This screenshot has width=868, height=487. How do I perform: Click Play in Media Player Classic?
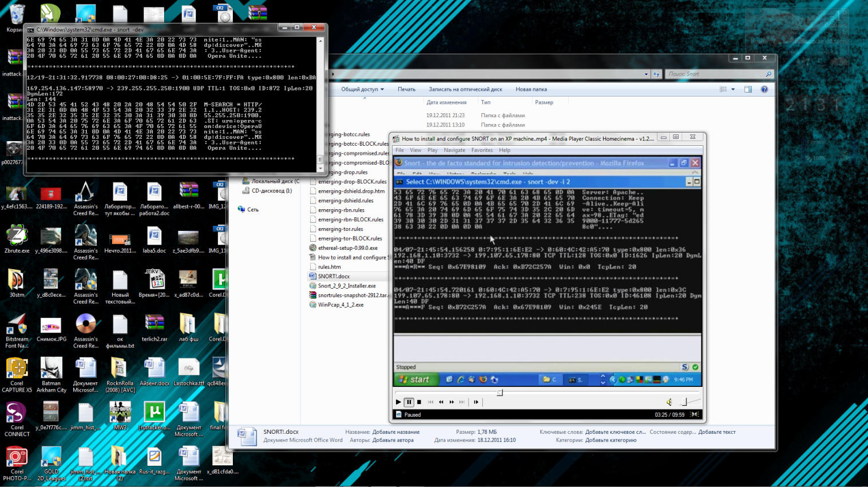tap(398, 402)
